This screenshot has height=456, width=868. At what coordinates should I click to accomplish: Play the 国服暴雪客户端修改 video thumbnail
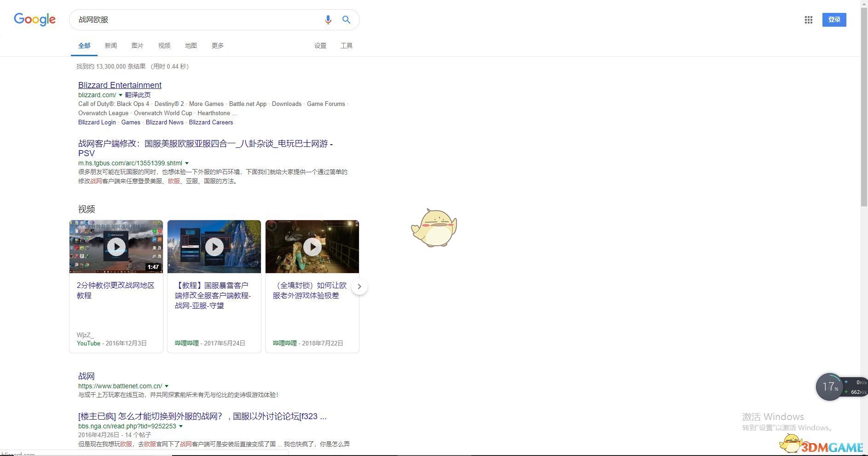tap(214, 247)
